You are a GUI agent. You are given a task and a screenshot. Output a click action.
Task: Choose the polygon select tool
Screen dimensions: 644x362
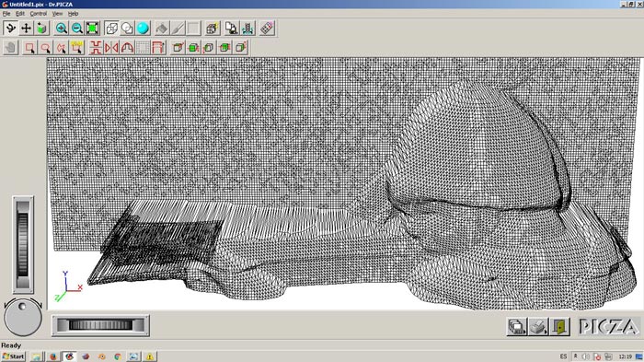(61, 47)
